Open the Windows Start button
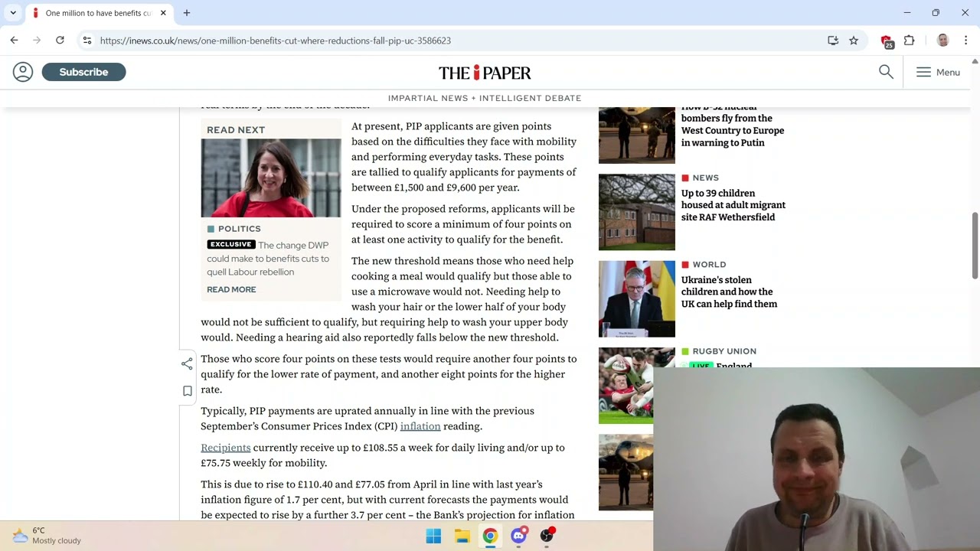Screen dimensions: 980x551 coord(433,536)
